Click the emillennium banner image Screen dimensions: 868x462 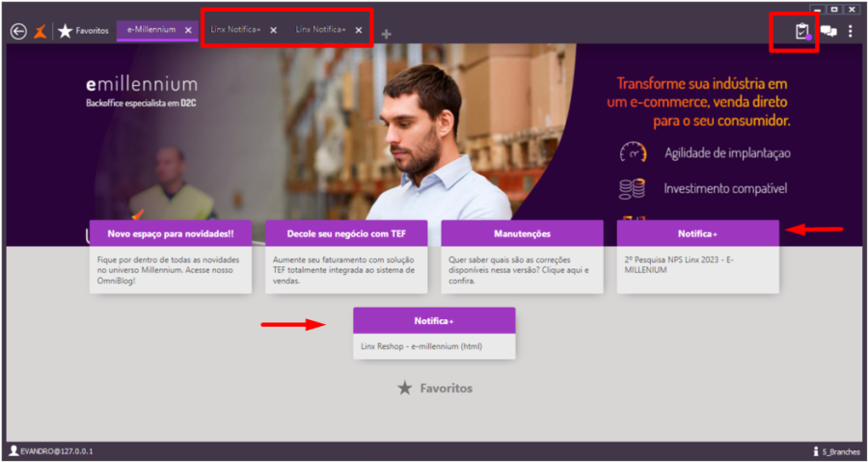pos(434,145)
